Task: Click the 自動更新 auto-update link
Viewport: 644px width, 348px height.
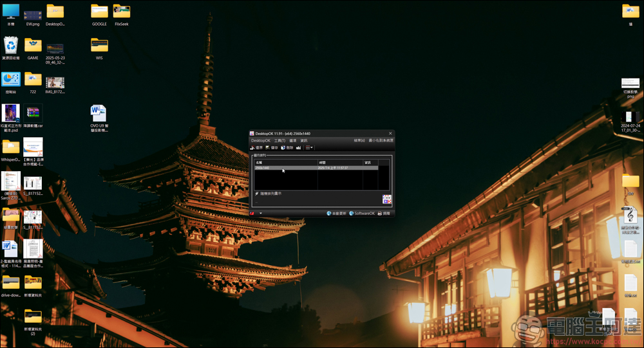Action: click(336, 214)
